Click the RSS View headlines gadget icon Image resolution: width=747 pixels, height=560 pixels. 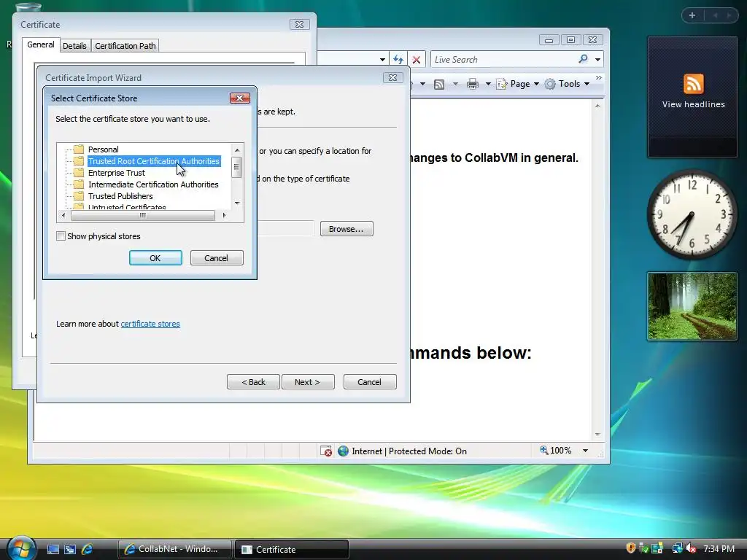click(x=693, y=84)
